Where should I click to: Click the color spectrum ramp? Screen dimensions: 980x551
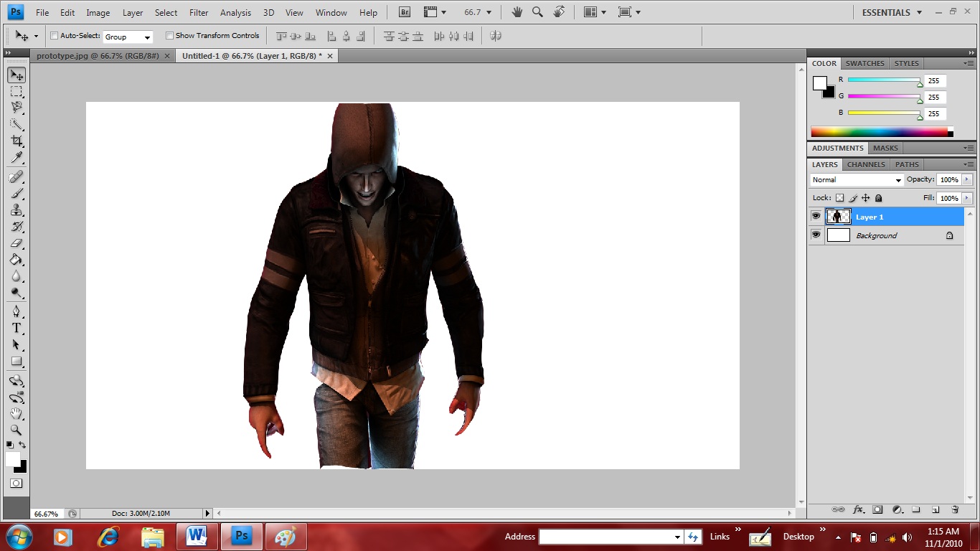[x=880, y=132]
